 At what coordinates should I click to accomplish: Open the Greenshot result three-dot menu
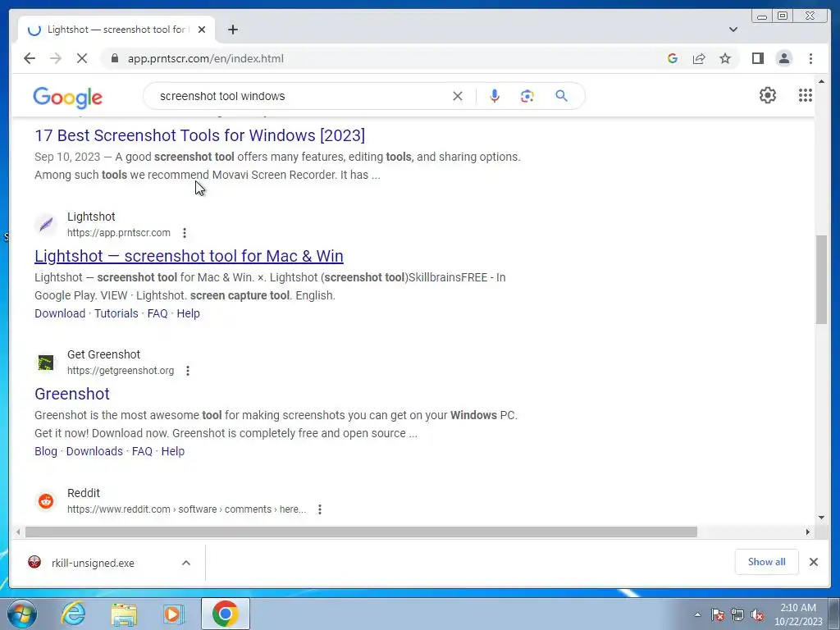tap(188, 370)
